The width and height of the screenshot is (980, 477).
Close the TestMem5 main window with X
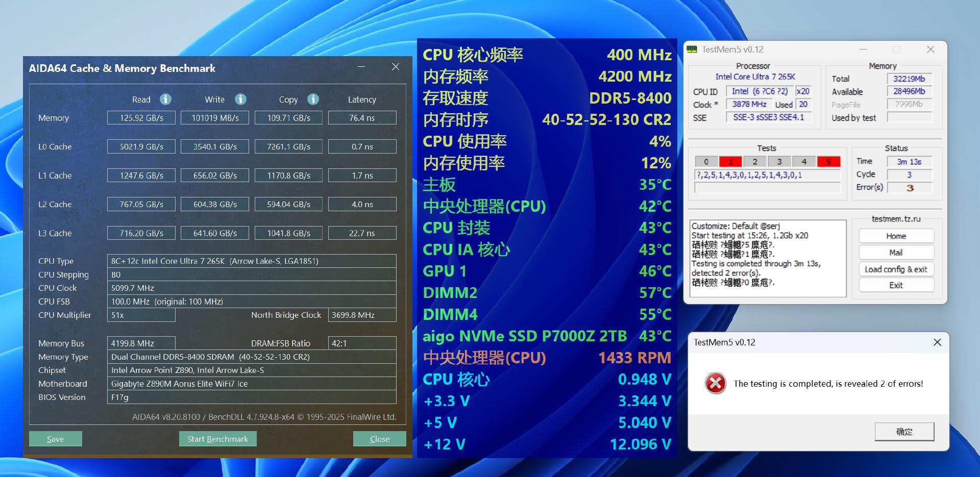[930, 49]
